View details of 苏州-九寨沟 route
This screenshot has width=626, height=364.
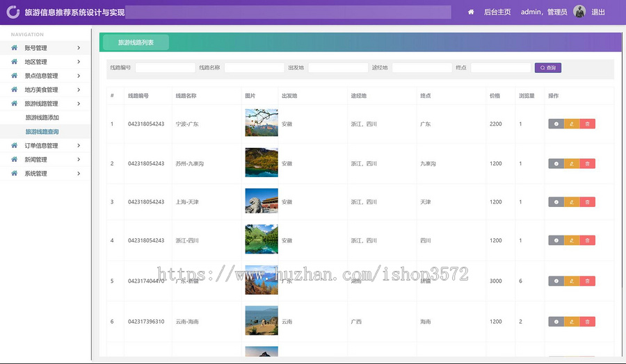coord(556,163)
